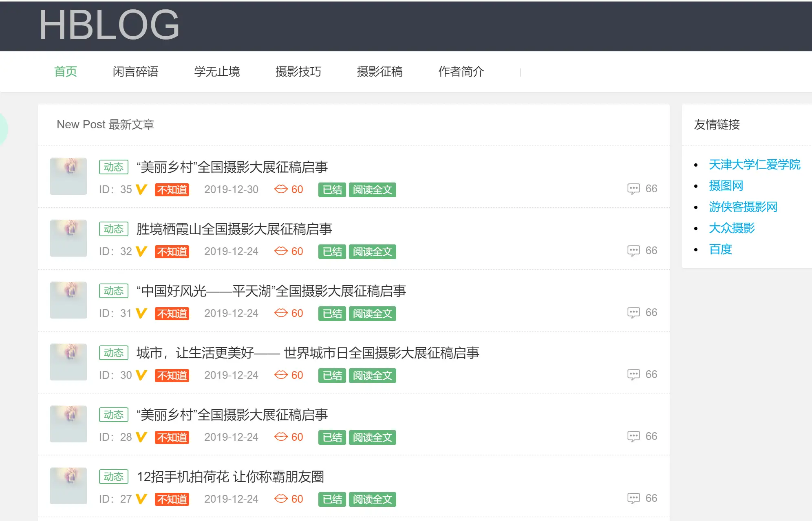Switch to the 作者简介 section

461,72
